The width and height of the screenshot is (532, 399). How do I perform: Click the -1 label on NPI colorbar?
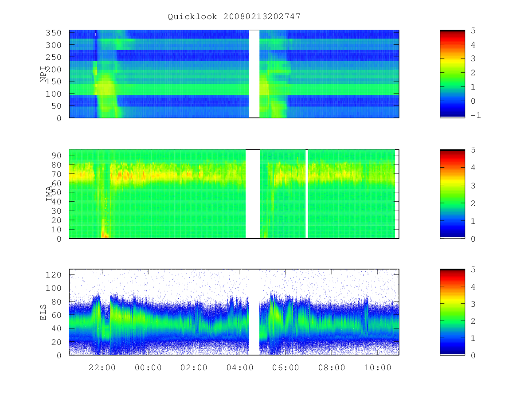[475, 115]
